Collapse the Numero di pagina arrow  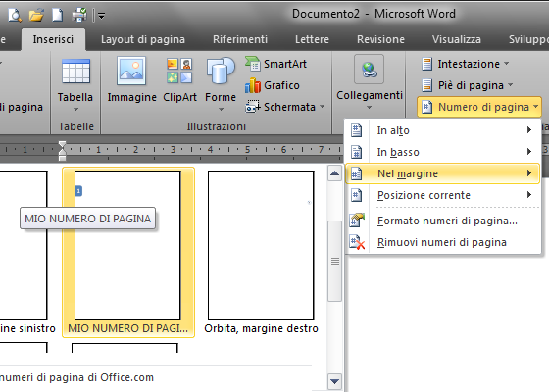coord(536,107)
